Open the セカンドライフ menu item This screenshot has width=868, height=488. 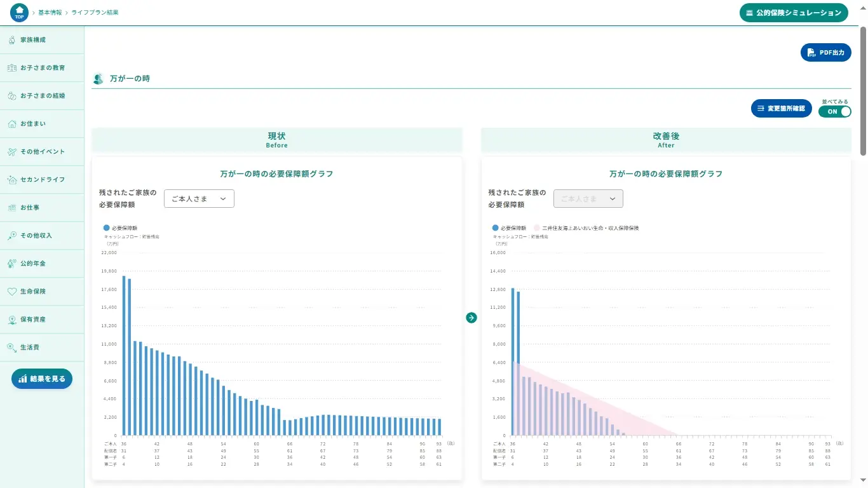pos(42,180)
